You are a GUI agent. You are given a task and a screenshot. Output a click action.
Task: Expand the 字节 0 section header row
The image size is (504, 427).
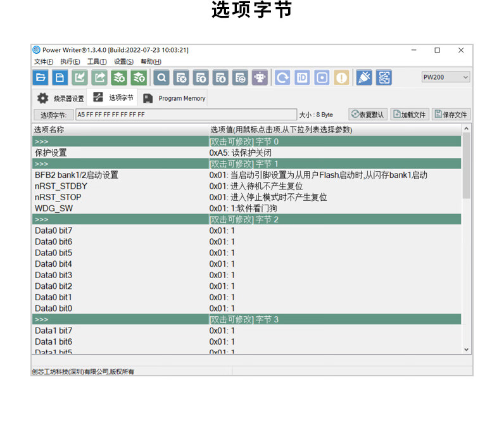(x=247, y=142)
